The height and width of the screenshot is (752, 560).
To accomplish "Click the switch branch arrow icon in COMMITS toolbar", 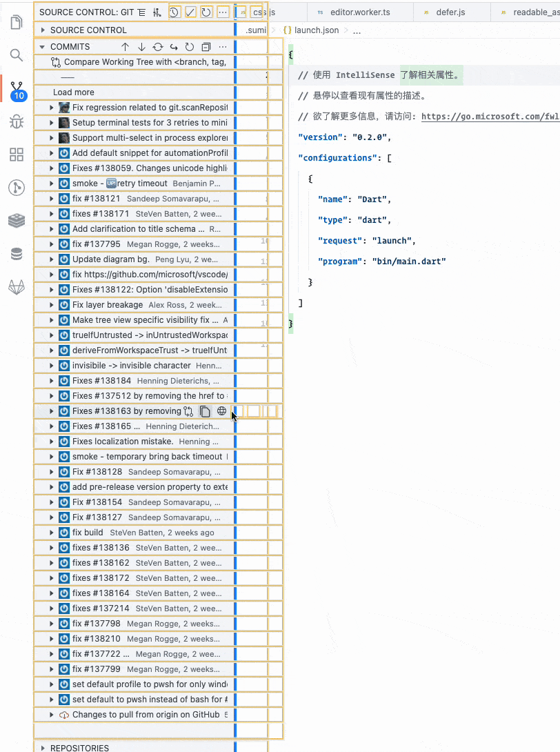I will [x=174, y=47].
